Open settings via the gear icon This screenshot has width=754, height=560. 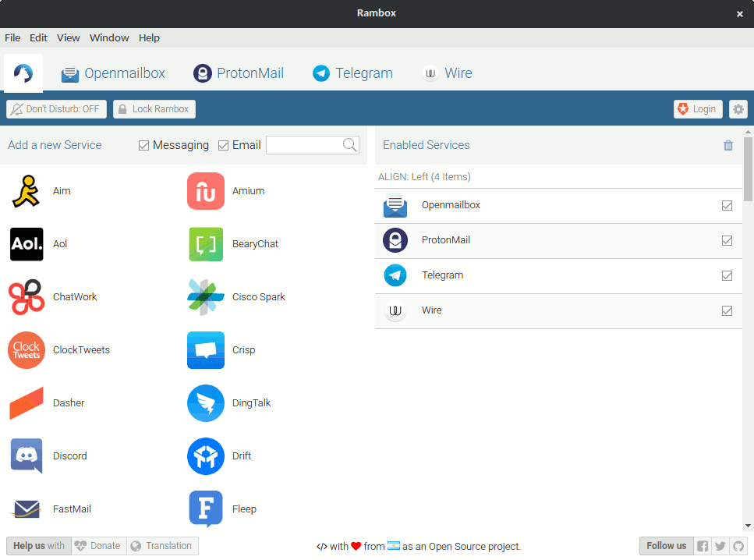pyautogui.click(x=738, y=109)
